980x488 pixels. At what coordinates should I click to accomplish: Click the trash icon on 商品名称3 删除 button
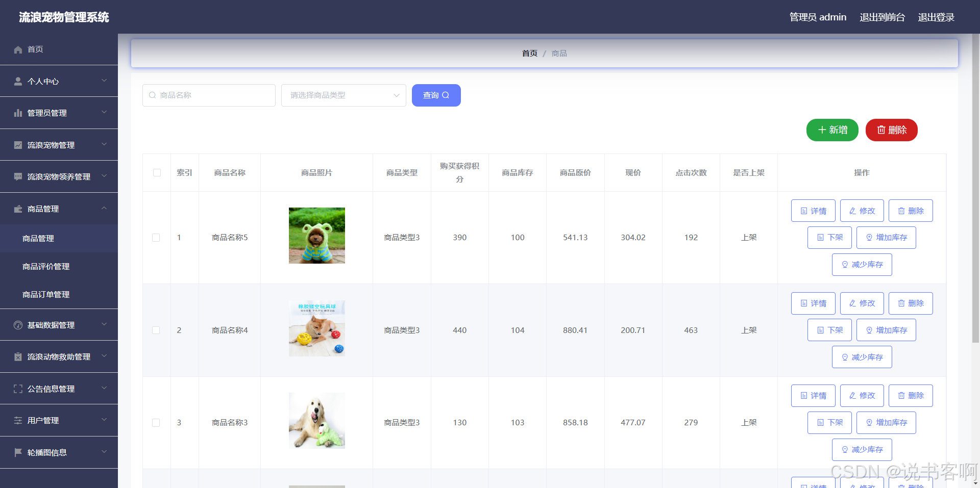click(901, 396)
